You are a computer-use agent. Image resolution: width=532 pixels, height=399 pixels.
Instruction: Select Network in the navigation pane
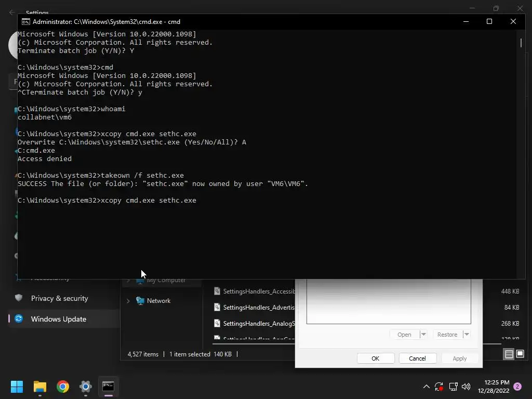(159, 301)
